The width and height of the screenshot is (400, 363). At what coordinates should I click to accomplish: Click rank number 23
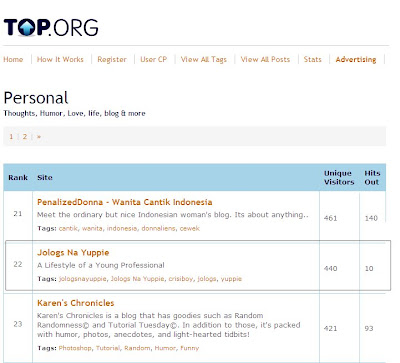[18, 324]
